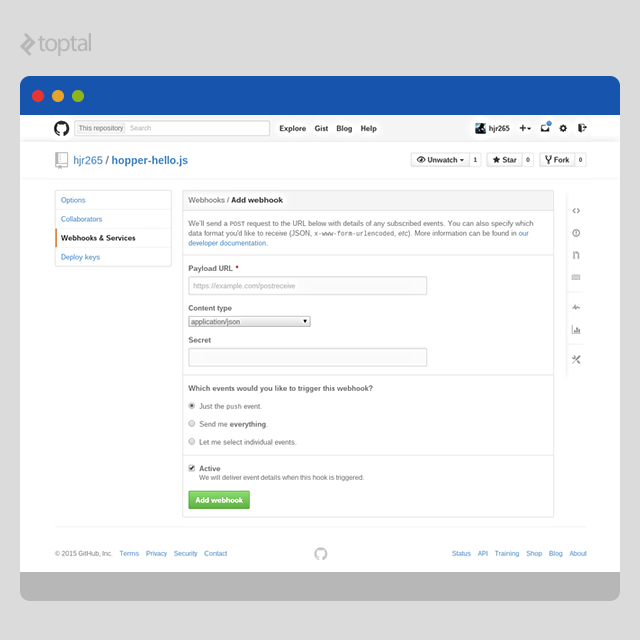Viewport: 640px width, 640px height.
Task: Open footer Privacy link
Action: (156, 553)
